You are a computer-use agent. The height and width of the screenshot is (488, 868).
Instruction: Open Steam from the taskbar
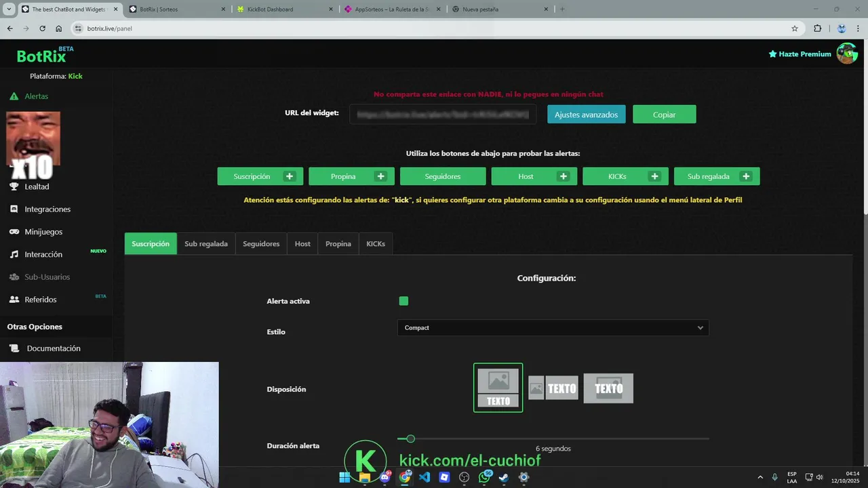click(504, 477)
